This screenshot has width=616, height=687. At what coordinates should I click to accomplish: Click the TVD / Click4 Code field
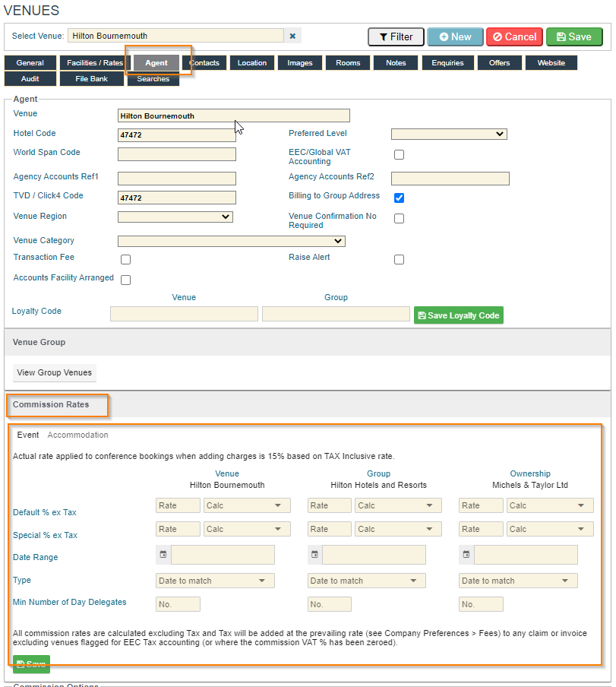[177, 198]
